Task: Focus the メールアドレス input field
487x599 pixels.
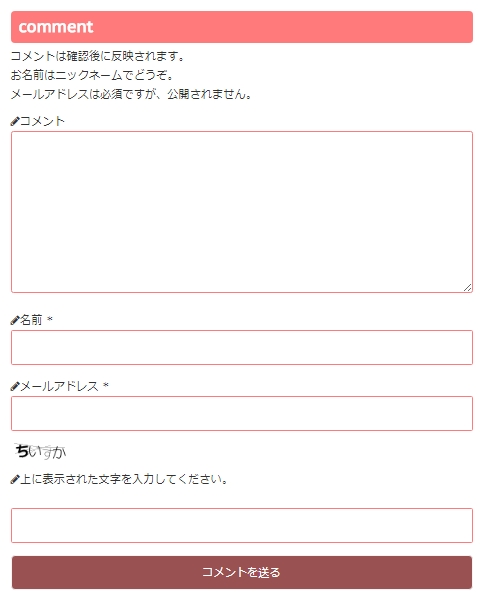Action: (242, 414)
